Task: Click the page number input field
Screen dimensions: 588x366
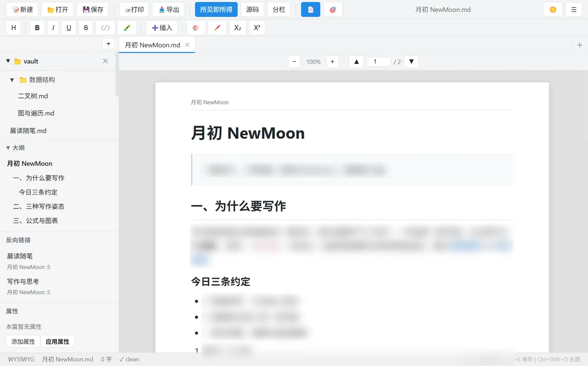Action: [378, 61]
